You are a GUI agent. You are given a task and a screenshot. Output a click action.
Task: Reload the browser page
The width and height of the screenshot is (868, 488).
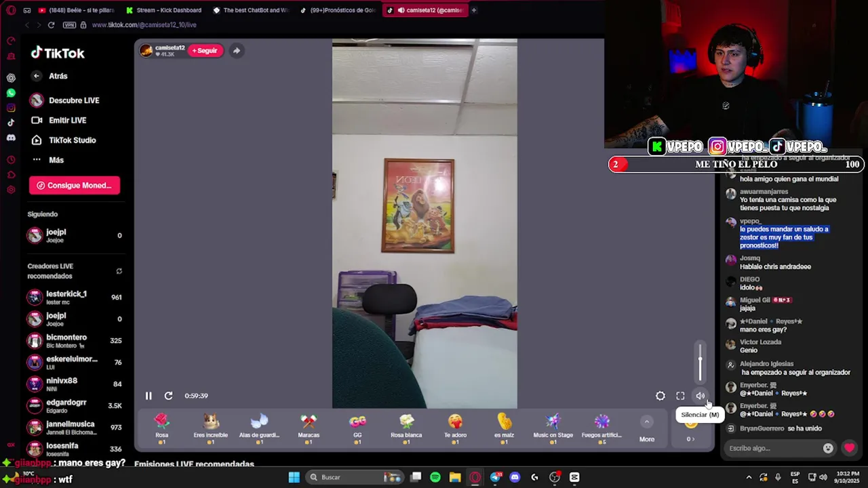click(51, 25)
